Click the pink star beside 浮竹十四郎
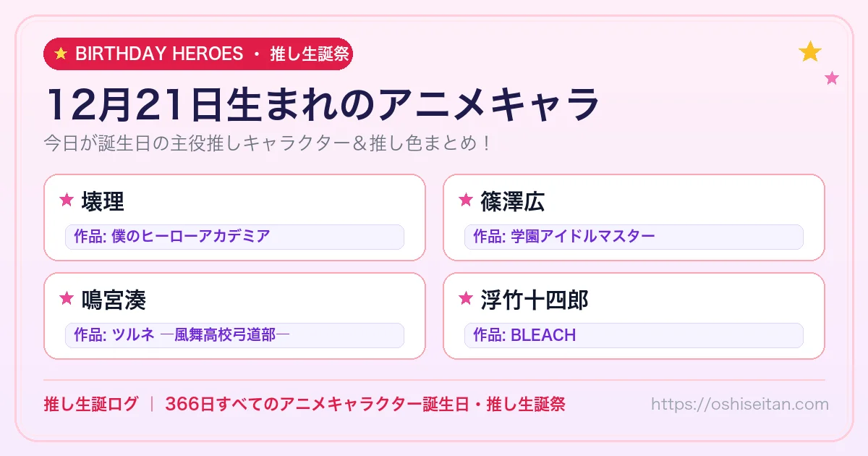The image size is (868, 456). [x=466, y=298]
